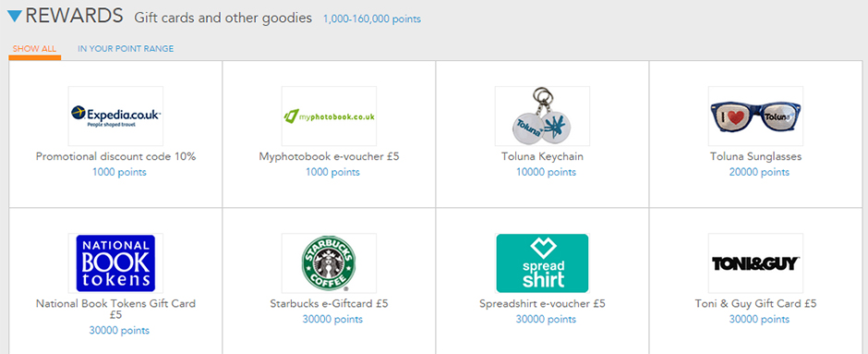Click the 1,000-160,000 points range text
The height and width of the screenshot is (354, 868).
pos(372,19)
